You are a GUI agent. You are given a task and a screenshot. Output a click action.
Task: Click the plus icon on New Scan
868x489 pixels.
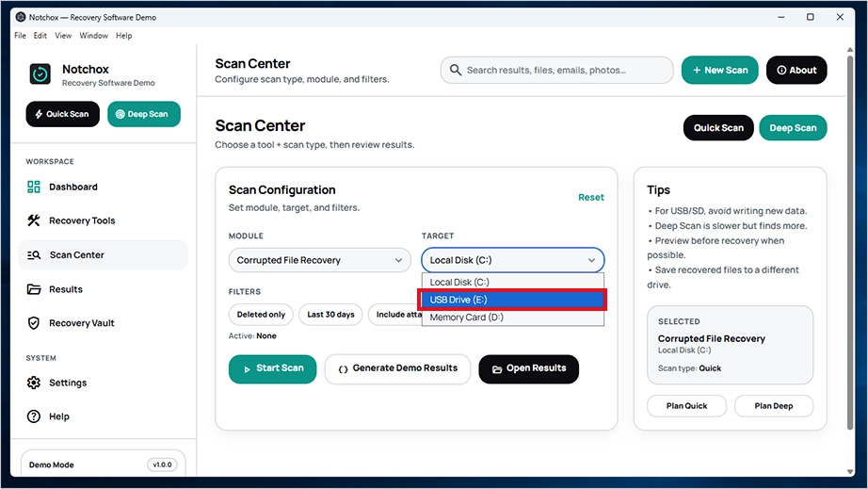[697, 71]
